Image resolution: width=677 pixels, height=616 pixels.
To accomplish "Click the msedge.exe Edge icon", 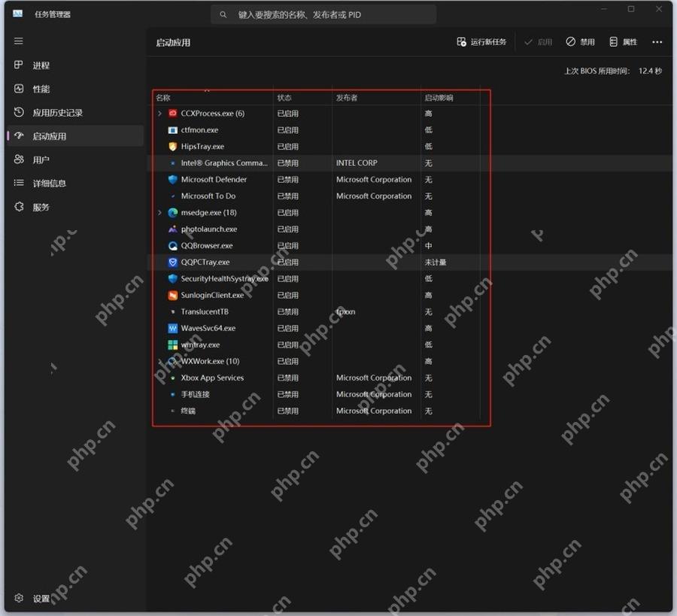I will point(173,212).
